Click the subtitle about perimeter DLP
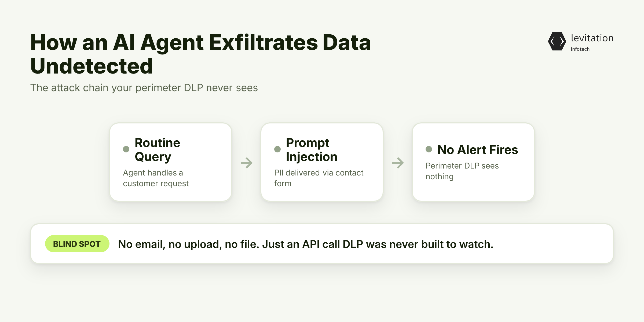This screenshot has width=644, height=322. [144, 88]
